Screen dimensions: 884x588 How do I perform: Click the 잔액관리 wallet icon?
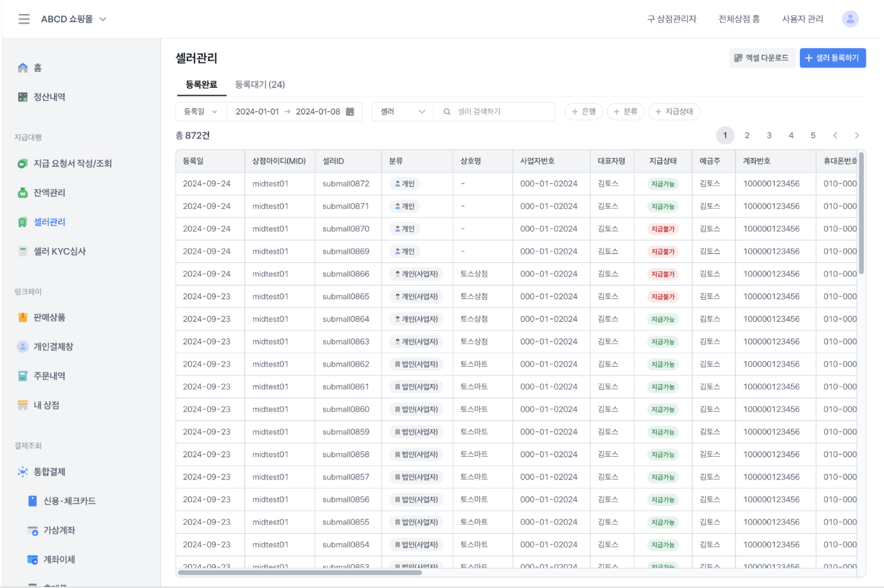coord(23,193)
